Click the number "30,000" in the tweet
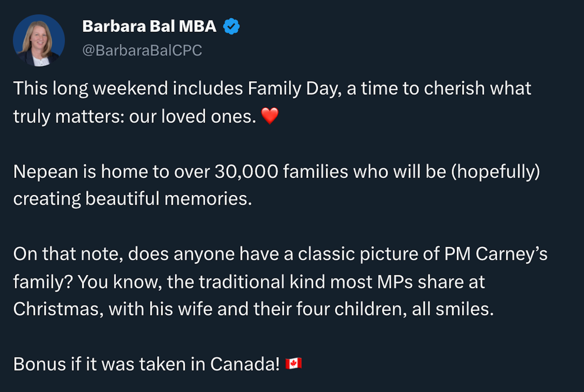The image size is (584, 392). 246,171
